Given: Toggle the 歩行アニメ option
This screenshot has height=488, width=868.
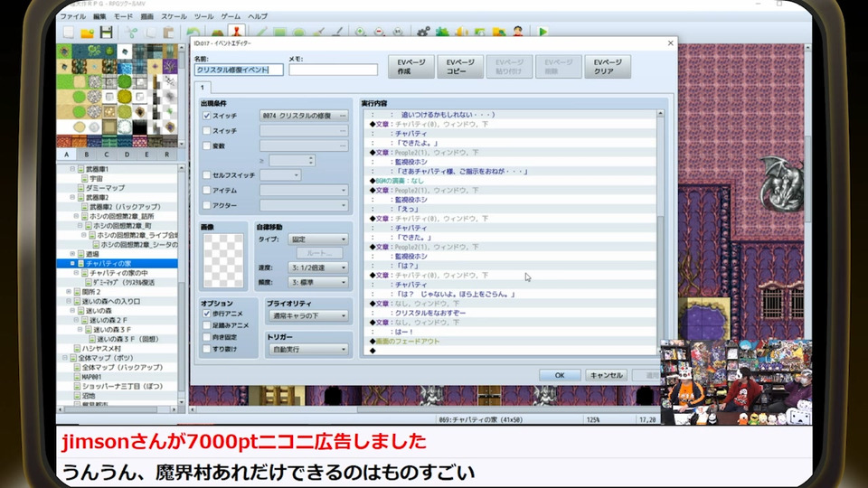Looking at the screenshot, I should pyautogui.click(x=206, y=314).
